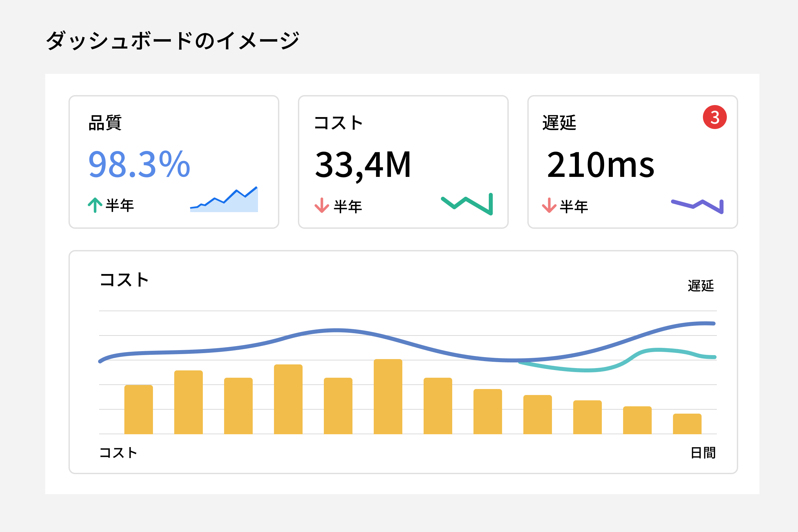Click the ダッシュボードのイメージ heading
The width and height of the screenshot is (798, 532).
click(x=172, y=41)
